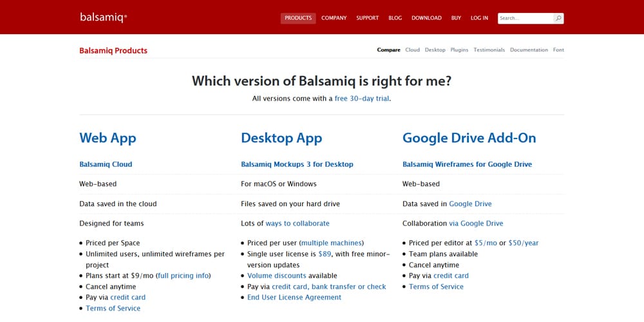Click the $89 license price link
This screenshot has height=322, width=644.
[325, 254]
